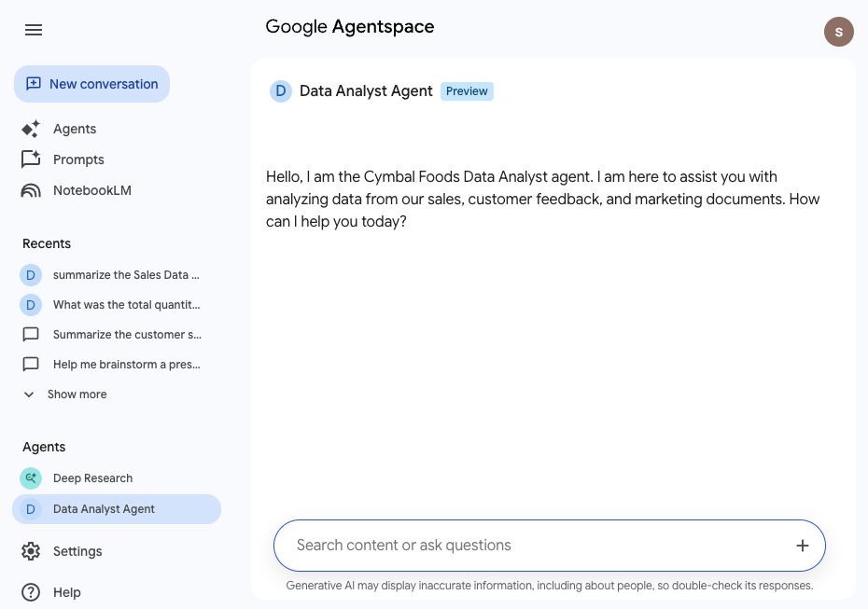Open recent 'What was the total quantit...' conversation

coord(126,305)
